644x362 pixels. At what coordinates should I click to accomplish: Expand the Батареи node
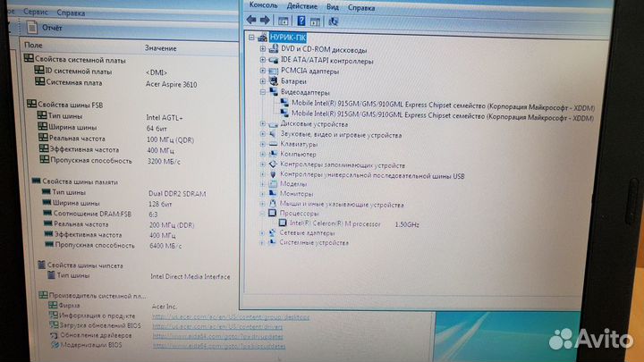point(262,80)
